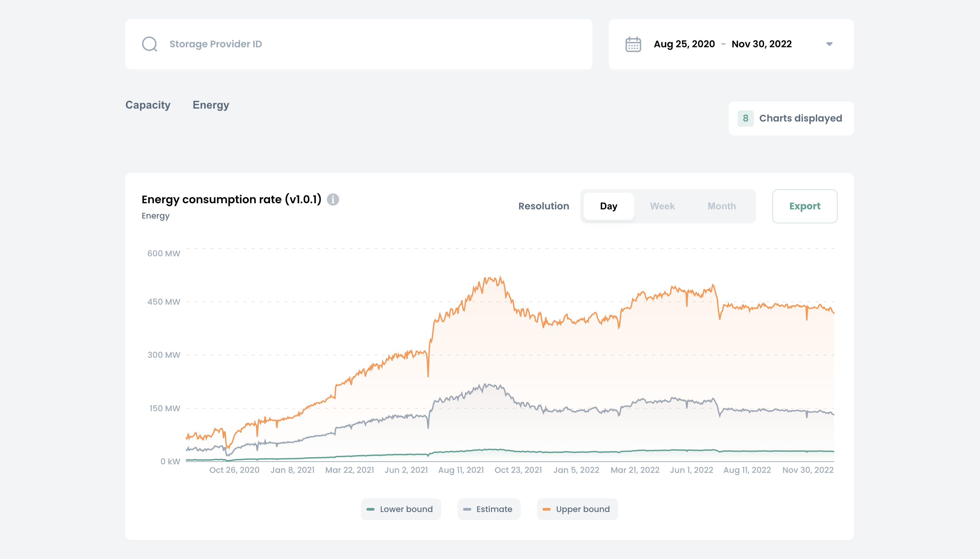Click the search icon for Storage Provider
This screenshot has height=559, width=980.
tap(149, 44)
